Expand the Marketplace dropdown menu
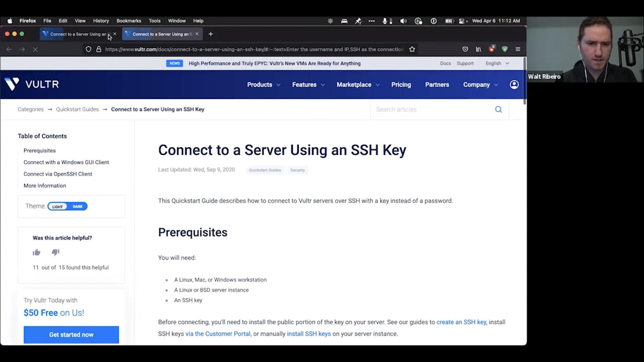This screenshot has width=644, height=362. pos(358,85)
